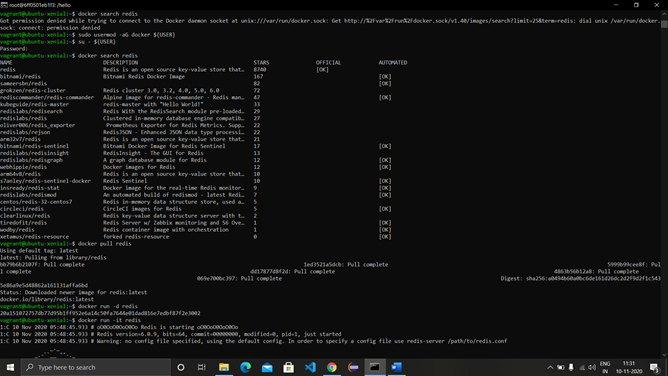Click 'tiredofit/redis' entry

coord(23,223)
